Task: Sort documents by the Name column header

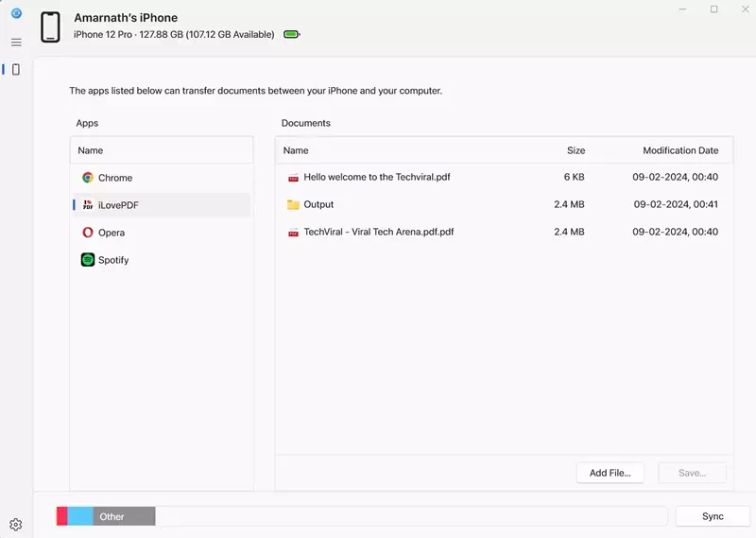Action: (x=296, y=150)
